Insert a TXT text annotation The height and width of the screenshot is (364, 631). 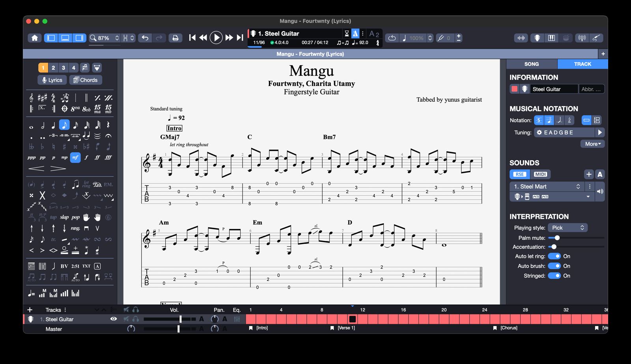pos(86,266)
